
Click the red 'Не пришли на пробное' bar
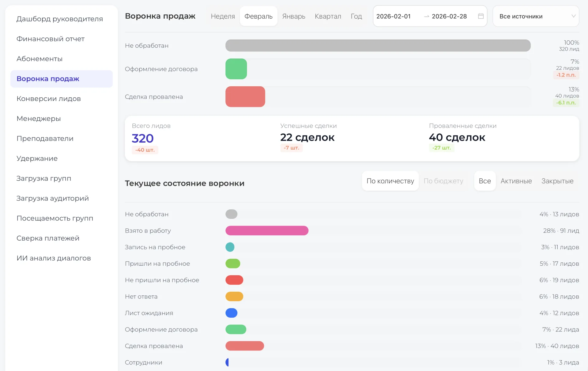234,280
